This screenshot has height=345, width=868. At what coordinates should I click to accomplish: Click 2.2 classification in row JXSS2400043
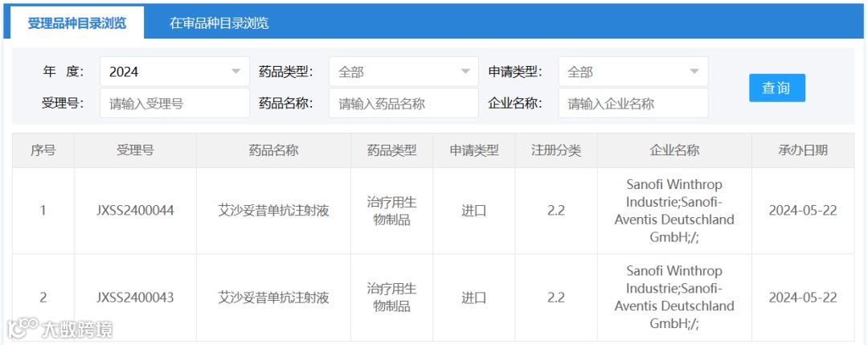click(556, 298)
